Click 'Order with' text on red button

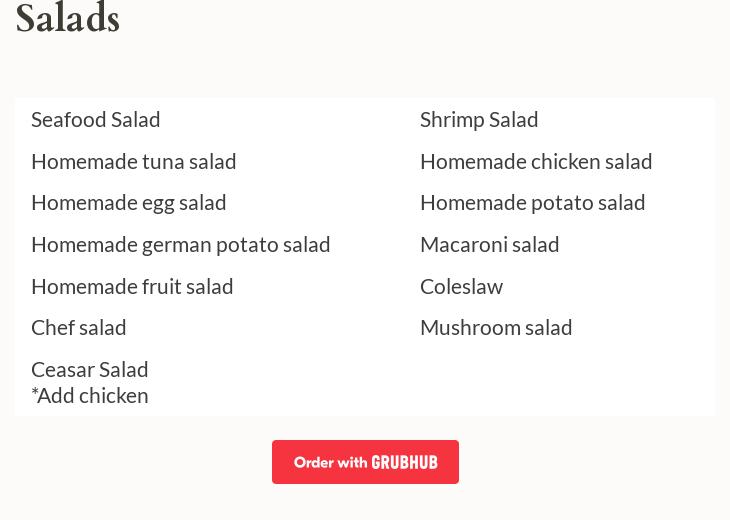click(x=330, y=463)
